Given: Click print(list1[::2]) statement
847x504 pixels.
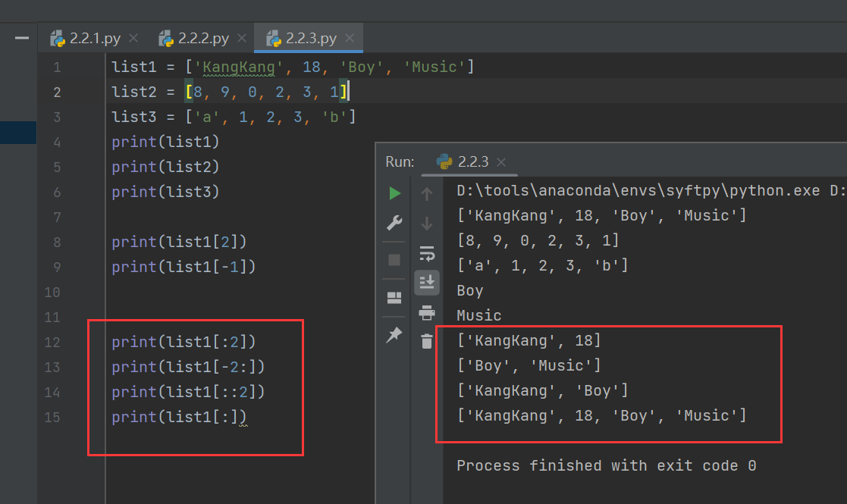Looking at the screenshot, I should 188,391.
